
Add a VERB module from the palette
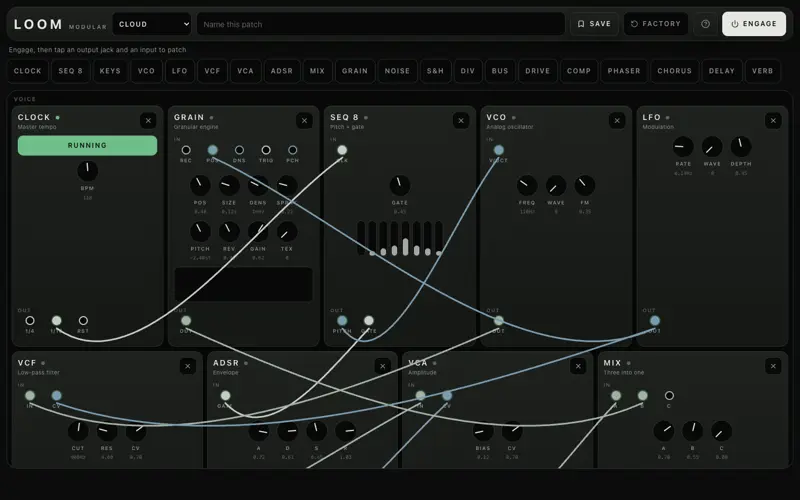pos(762,71)
